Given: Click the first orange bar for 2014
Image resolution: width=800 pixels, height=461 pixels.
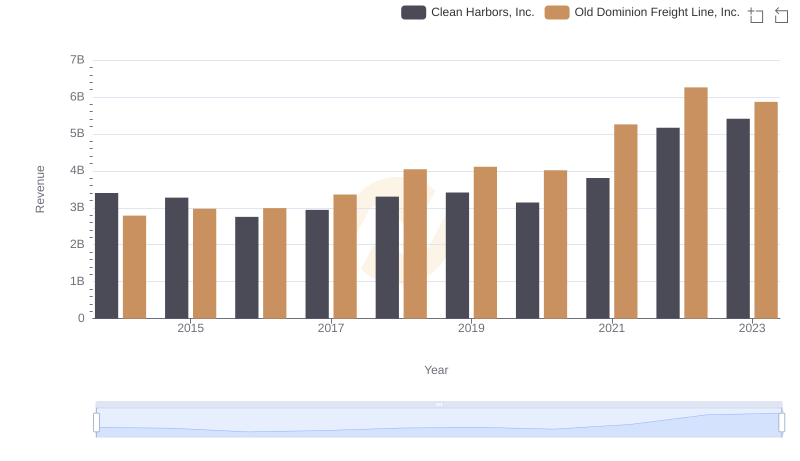Looking at the screenshot, I should tap(135, 267).
